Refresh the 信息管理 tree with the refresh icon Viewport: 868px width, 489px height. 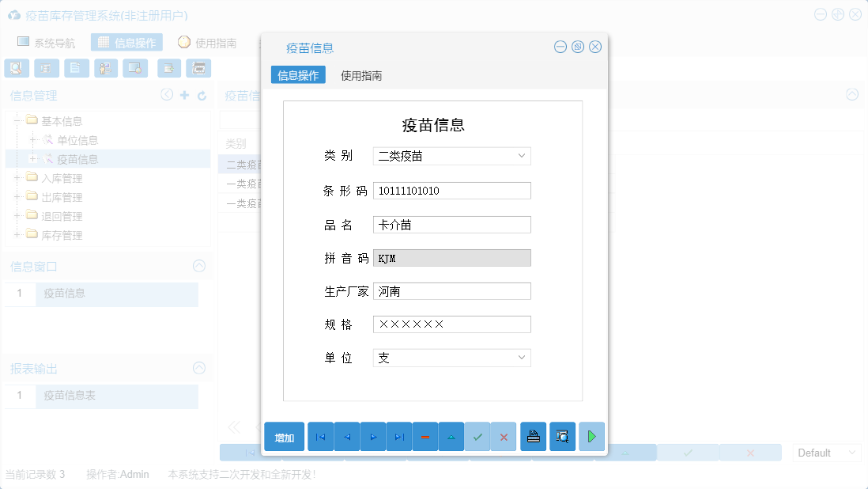(202, 94)
